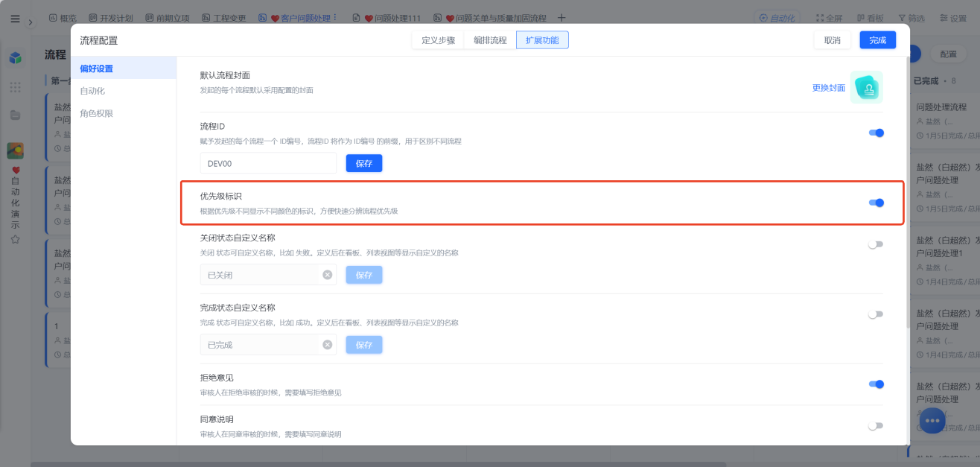The image size is (980, 467).
Task: Switch to the 编排流程 step tab
Action: [x=490, y=40]
